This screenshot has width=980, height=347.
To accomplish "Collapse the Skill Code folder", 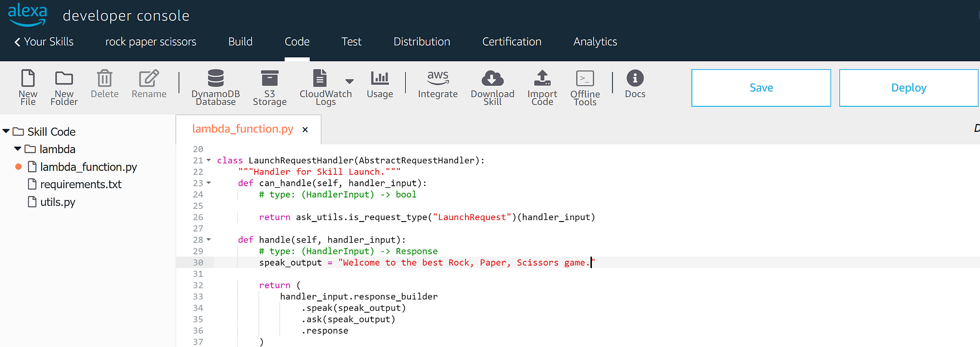I will pos(6,131).
